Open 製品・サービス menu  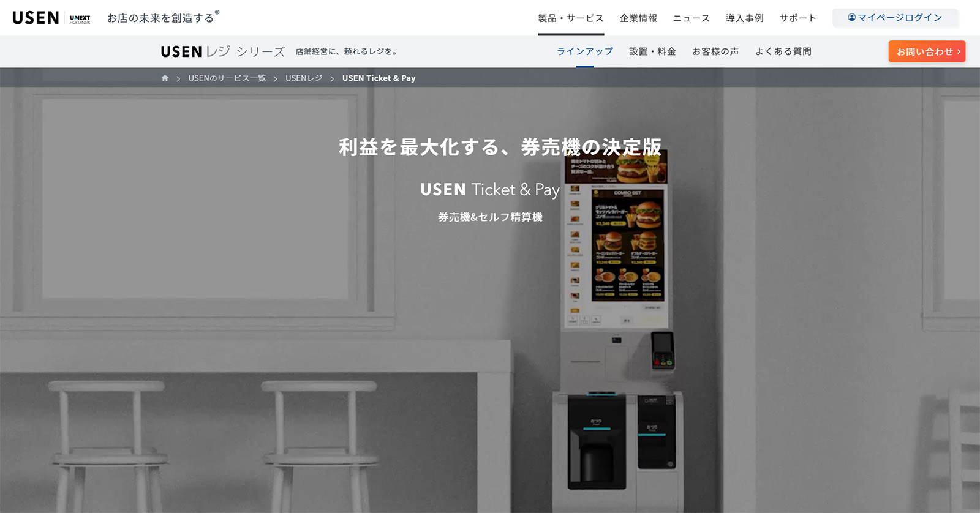(571, 18)
